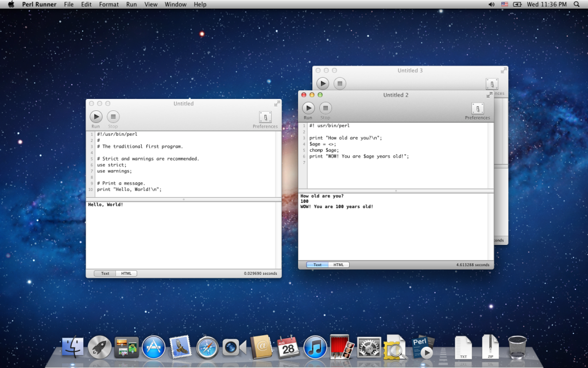Open Mail from the Dock
588x368 pixels.
180,347
